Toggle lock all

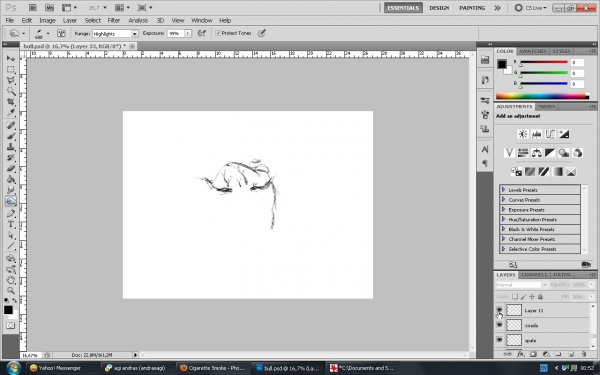tap(540, 297)
